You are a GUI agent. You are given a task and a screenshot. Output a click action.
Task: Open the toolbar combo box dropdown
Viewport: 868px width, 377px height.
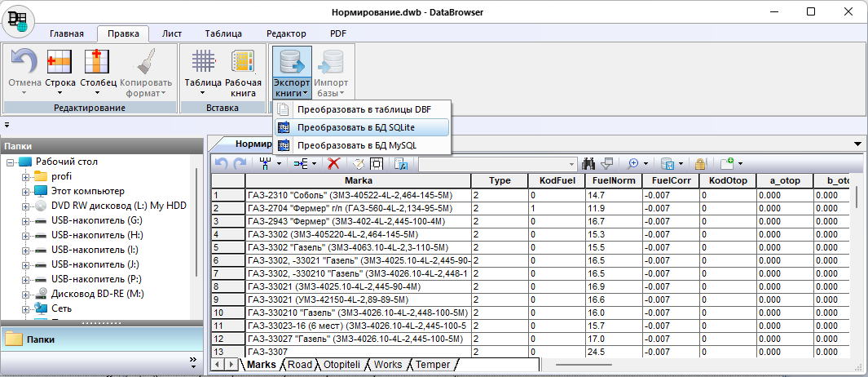click(x=572, y=163)
